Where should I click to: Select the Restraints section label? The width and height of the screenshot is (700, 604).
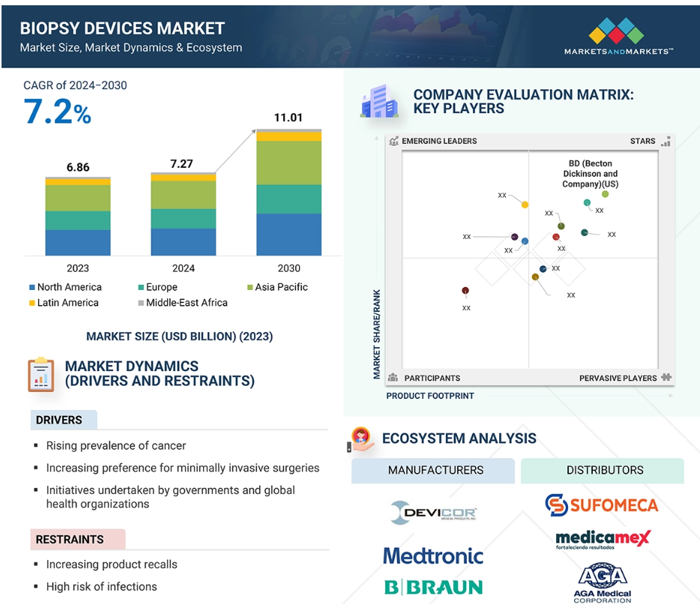pos(78,540)
